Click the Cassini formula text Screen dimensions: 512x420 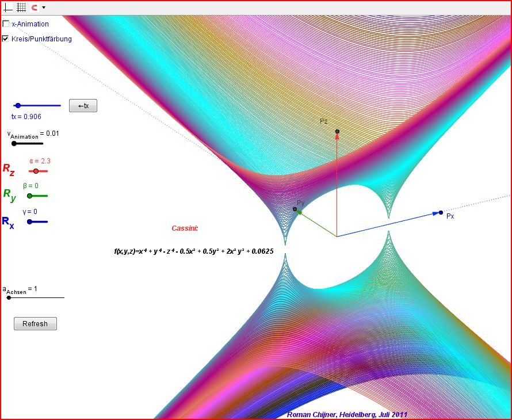click(194, 251)
